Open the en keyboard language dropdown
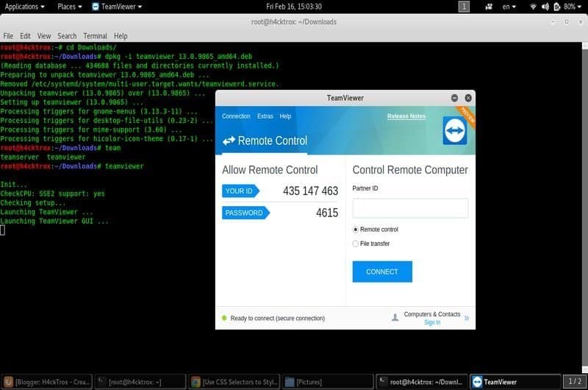The width and height of the screenshot is (588, 390). (509, 7)
